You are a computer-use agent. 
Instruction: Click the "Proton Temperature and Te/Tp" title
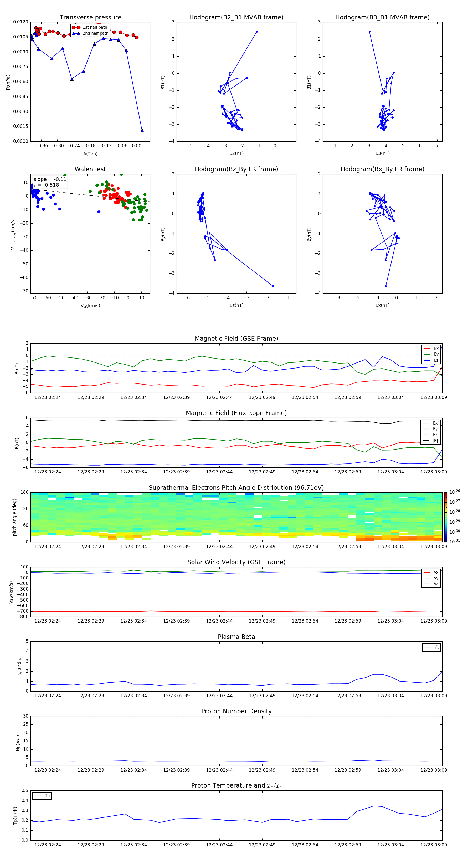pos(236,786)
